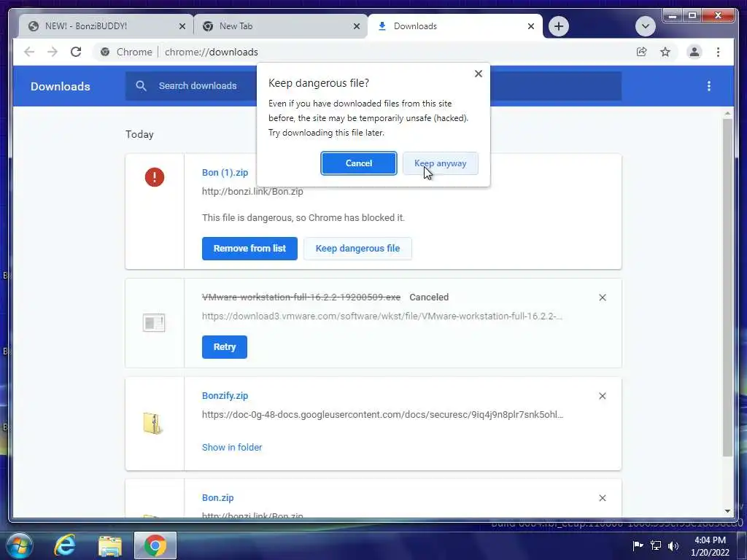Retry the VMware workstation download
This screenshot has width=747, height=560.
click(225, 346)
